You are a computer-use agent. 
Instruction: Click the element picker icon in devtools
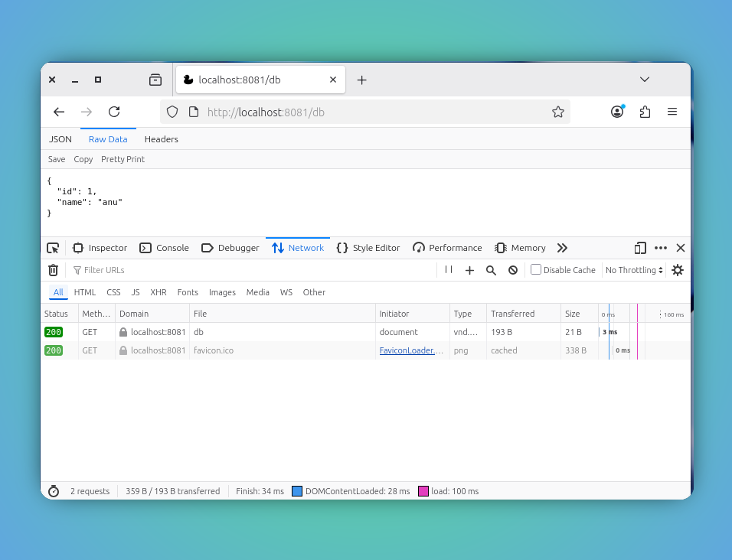tap(54, 248)
